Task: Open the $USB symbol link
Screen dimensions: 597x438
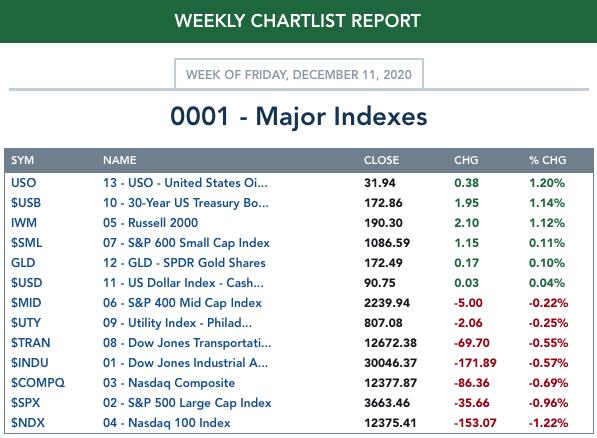Action: [x=26, y=203]
